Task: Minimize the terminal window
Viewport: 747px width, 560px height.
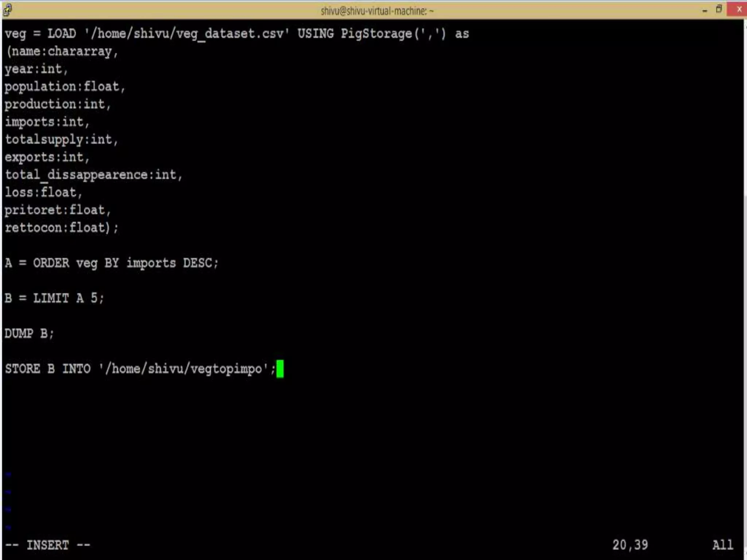Action: coord(705,10)
